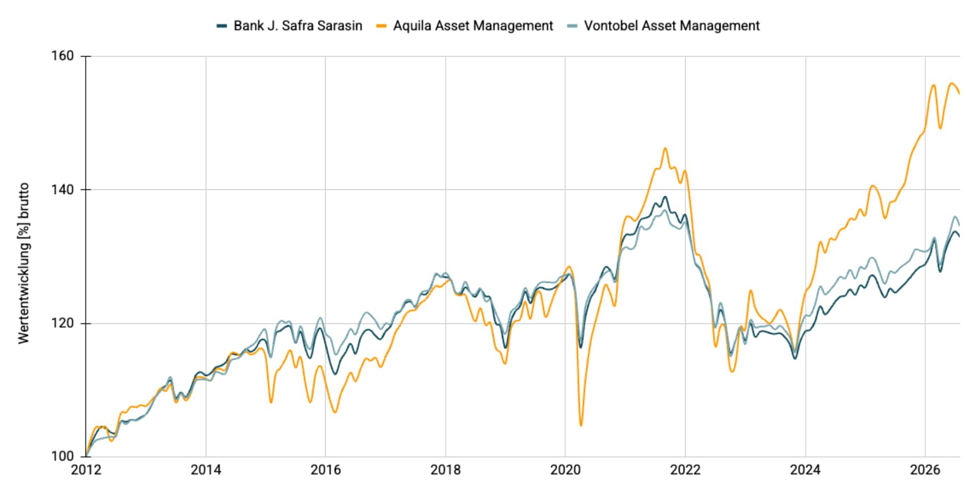Screen dimensions: 980x493
Task: Toggle the Vontobel Asset Management legend entry
Action: click(x=663, y=26)
